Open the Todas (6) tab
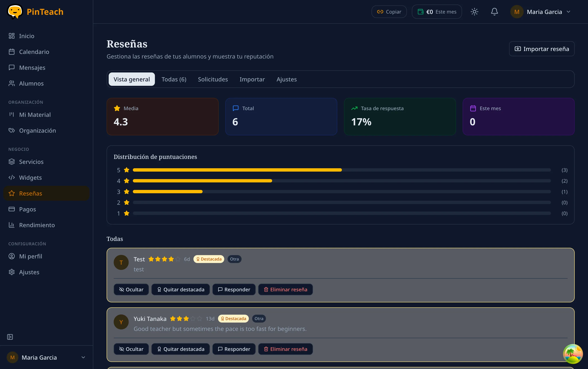This screenshot has height=369, width=588. [x=174, y=79]
